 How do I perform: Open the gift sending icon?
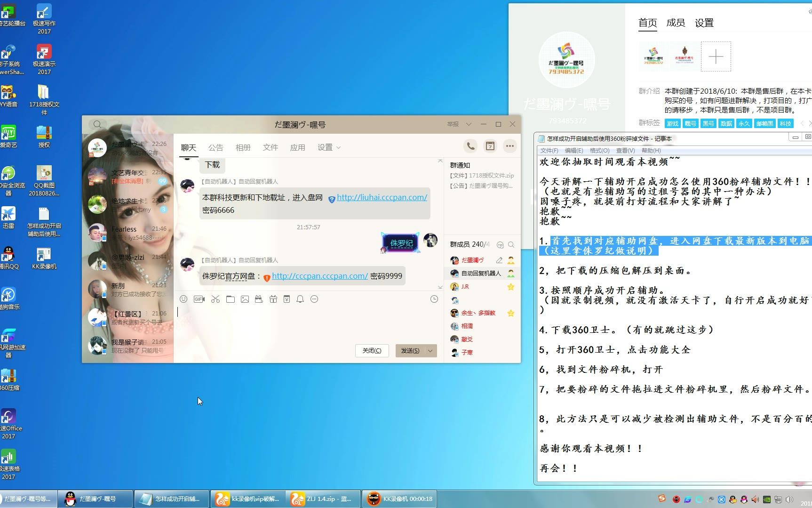click(273, 299)
